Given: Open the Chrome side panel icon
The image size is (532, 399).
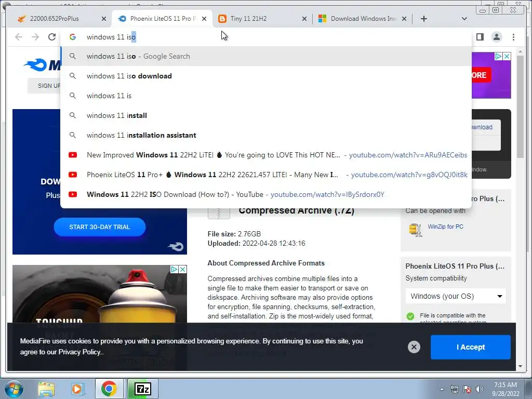Looking at the screenshot, I should coord(480,37).
